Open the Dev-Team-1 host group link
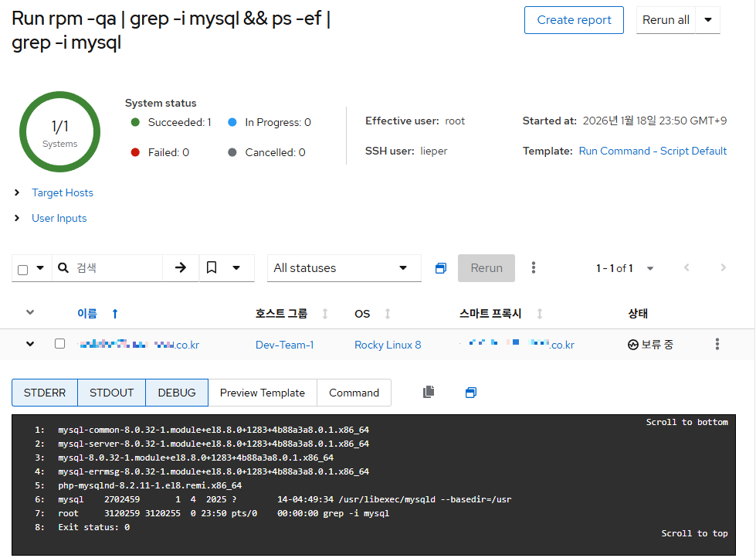756x558 pixels. point(284,345)
